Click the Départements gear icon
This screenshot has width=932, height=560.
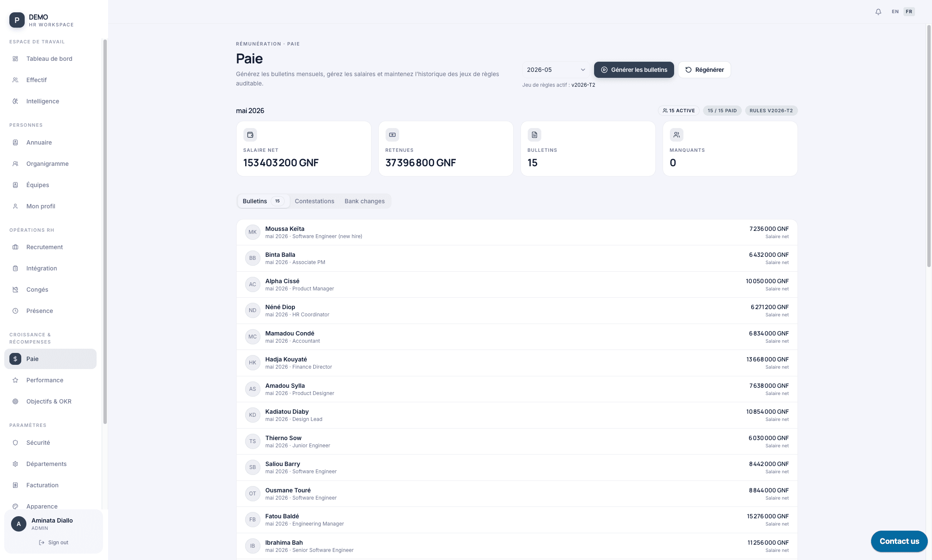coord(15,464)
